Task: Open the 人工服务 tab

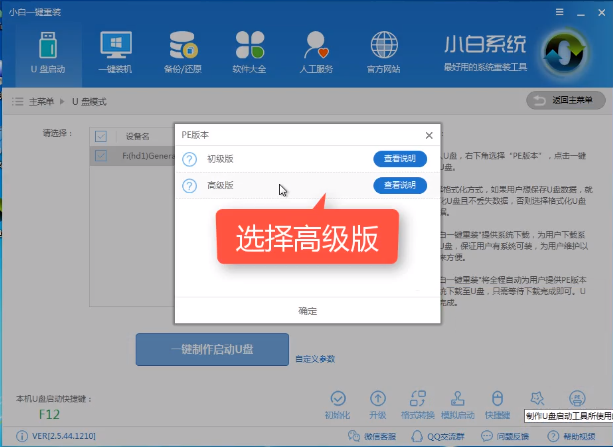Action: (x=316, y=53)
